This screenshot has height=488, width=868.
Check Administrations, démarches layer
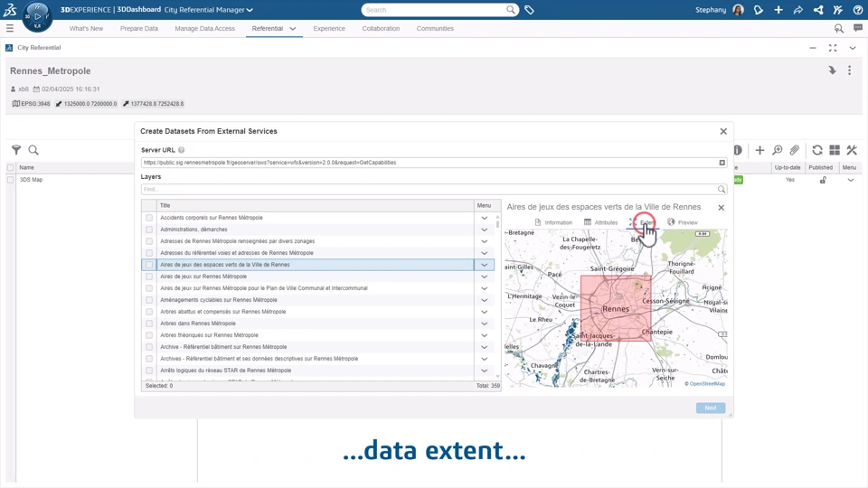tap(149, 229)
